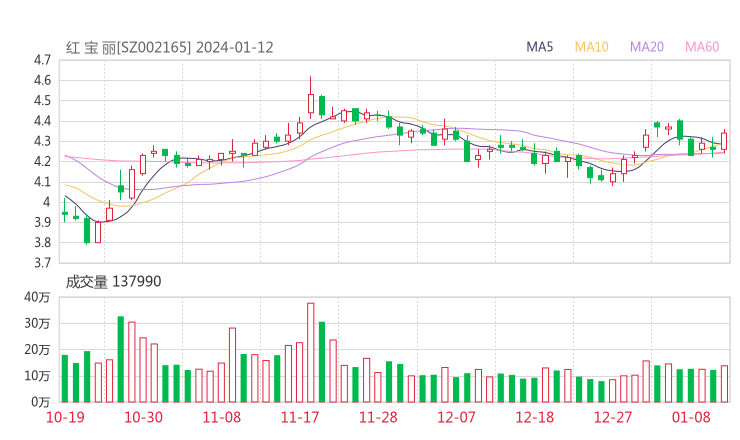Click the tallest volume bar near 11-17
This screenshot has width=740, height=440.
click(x=311, y=353)
